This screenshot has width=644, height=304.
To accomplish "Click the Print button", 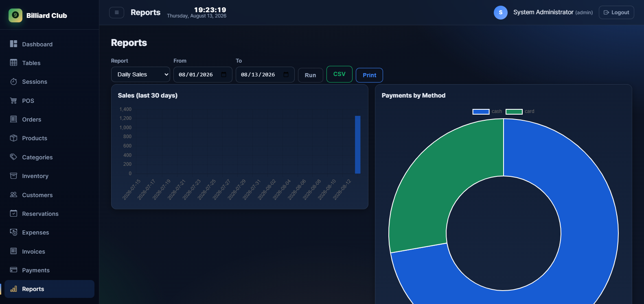I will (x=370, y=75).
